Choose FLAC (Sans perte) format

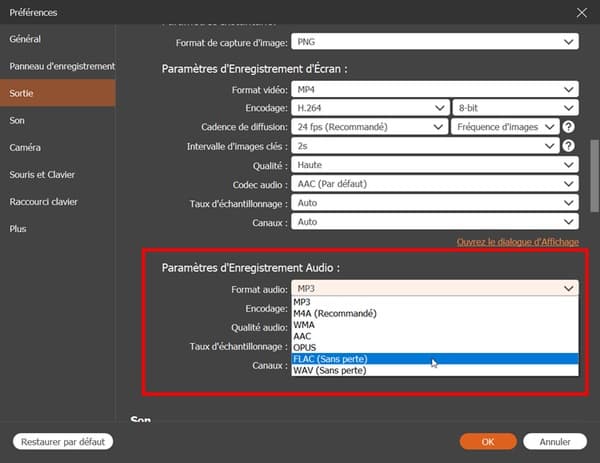click(x=435, y=359)
